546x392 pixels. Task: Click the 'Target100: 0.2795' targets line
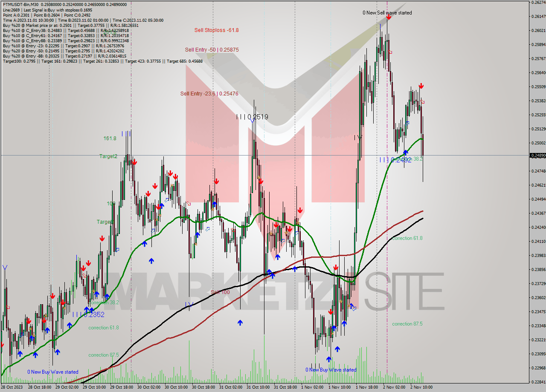tap(102, 61)
